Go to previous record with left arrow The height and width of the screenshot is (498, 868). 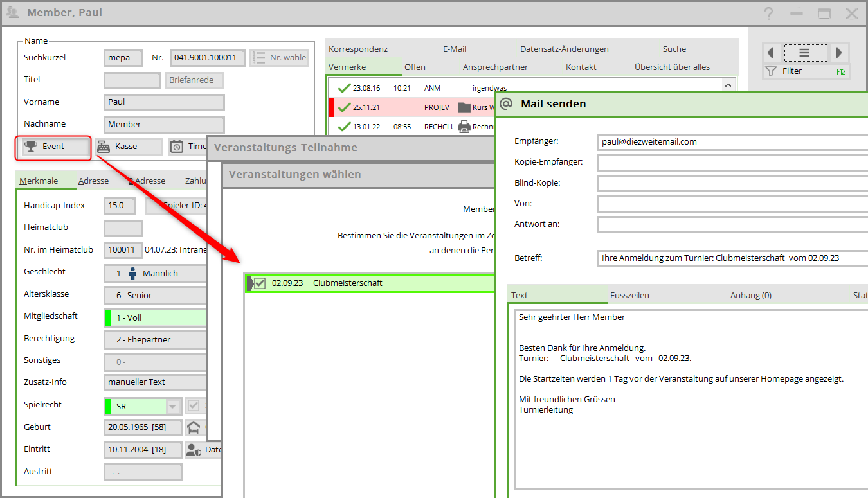(771, 53)
